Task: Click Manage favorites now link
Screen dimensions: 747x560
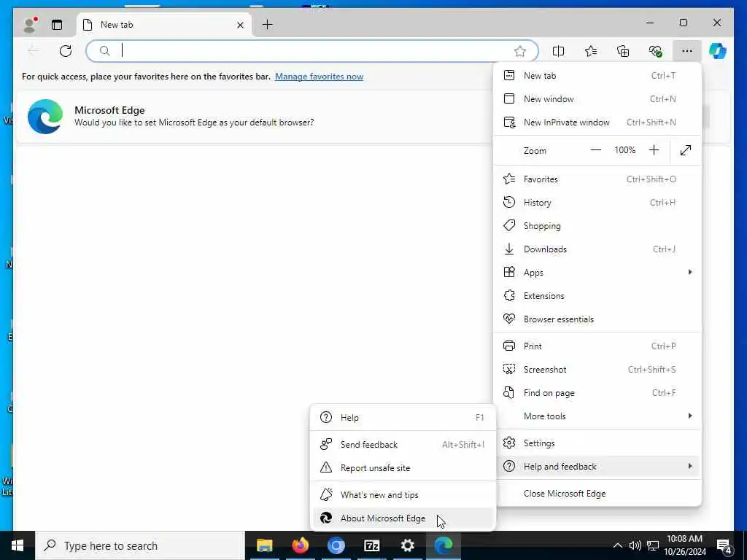Action: 320,76
